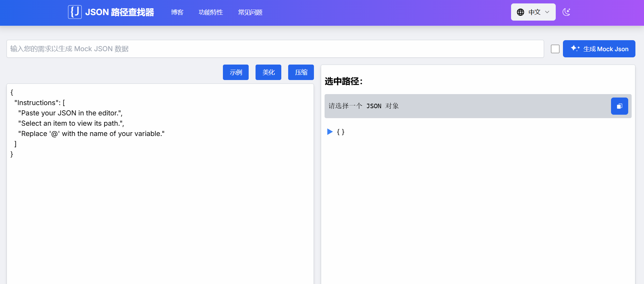Click the JSON 路径查找器 title link
644x284 pixels.
(x=120, y=12)
